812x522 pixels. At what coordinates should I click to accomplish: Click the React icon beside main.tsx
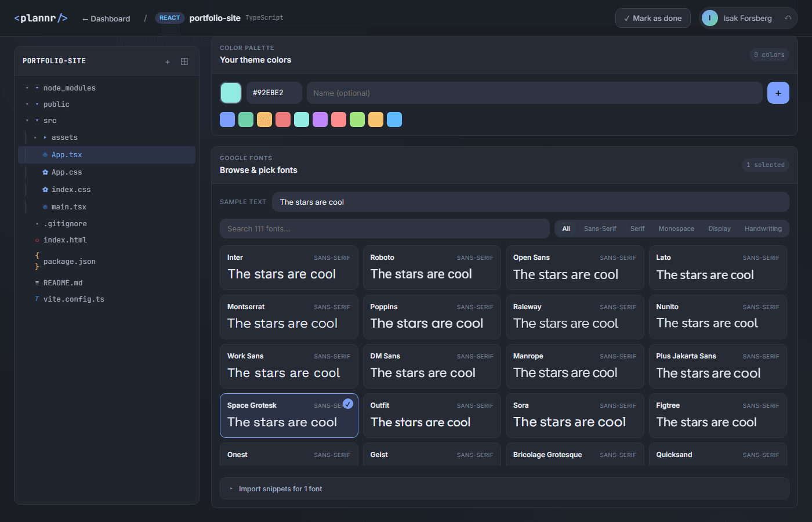click(45, 207)
